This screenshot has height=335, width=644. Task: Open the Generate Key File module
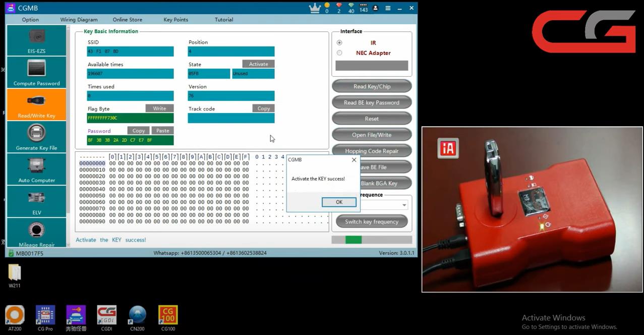[36, 137]
